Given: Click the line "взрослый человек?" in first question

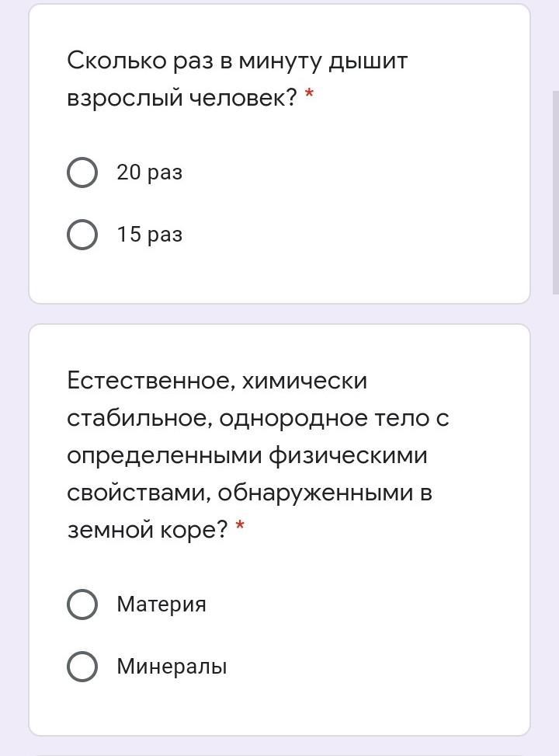Looking at the screenshot, I should (x=182, y=99).
